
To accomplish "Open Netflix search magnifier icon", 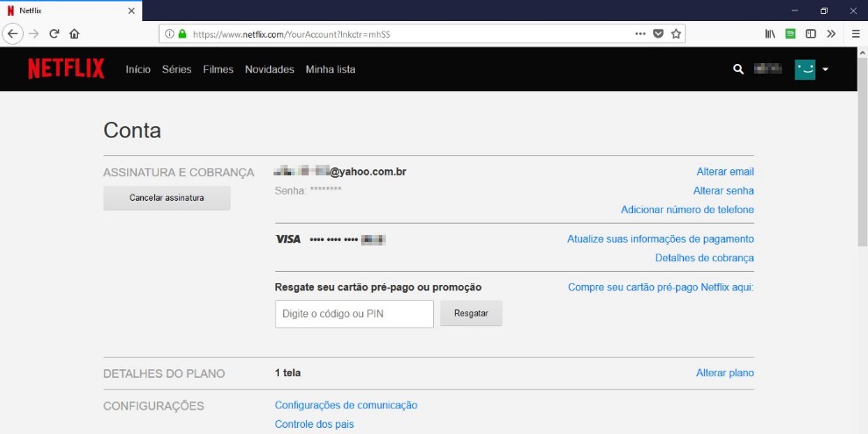I will pyautogui.click(x=738, y=69).
